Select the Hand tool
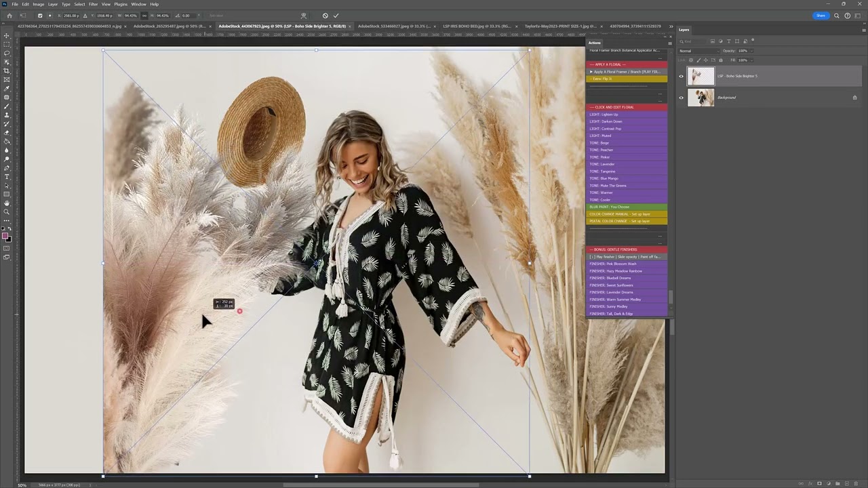 click(7, 203)
